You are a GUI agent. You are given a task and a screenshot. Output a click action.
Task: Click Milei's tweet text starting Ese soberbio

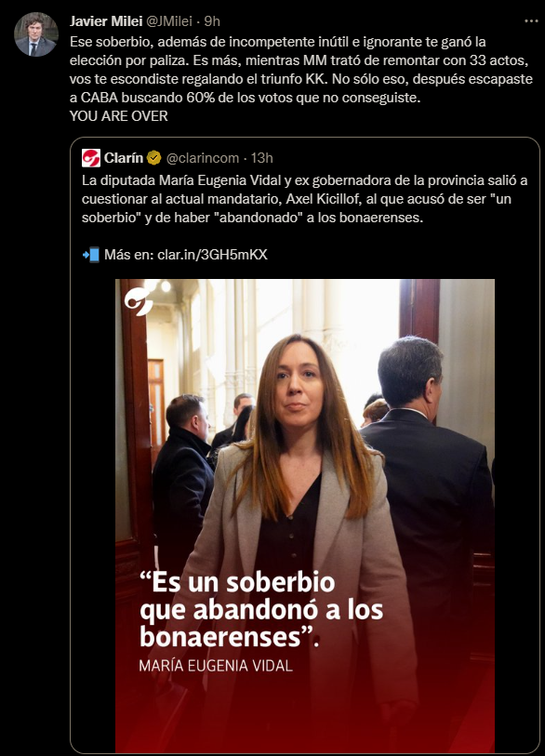tap(301, 70)
